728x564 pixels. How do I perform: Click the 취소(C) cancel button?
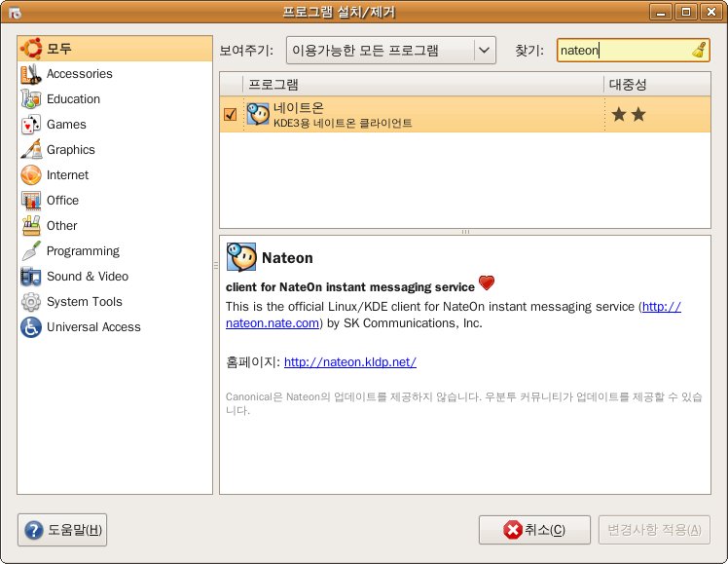coord(534,530)
